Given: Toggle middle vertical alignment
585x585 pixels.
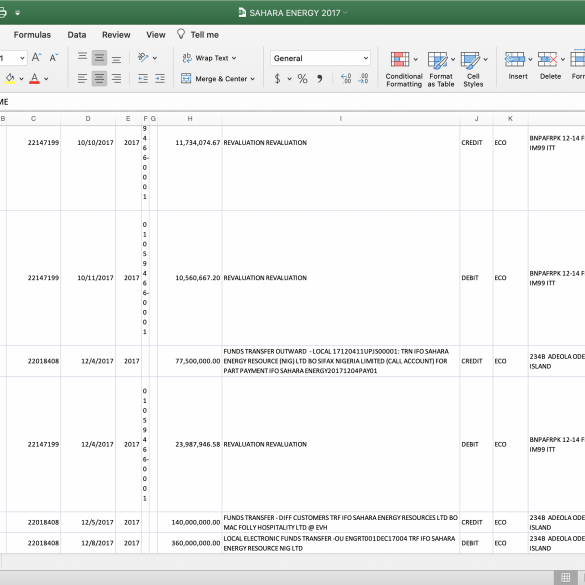Looking at the screenshot, I should tap(99, 57).
